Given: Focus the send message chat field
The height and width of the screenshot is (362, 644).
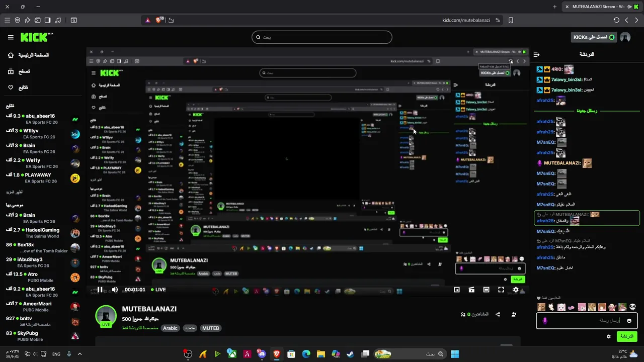Looking at the screenshot, I should pyautogui.click(x=587, y=321).
